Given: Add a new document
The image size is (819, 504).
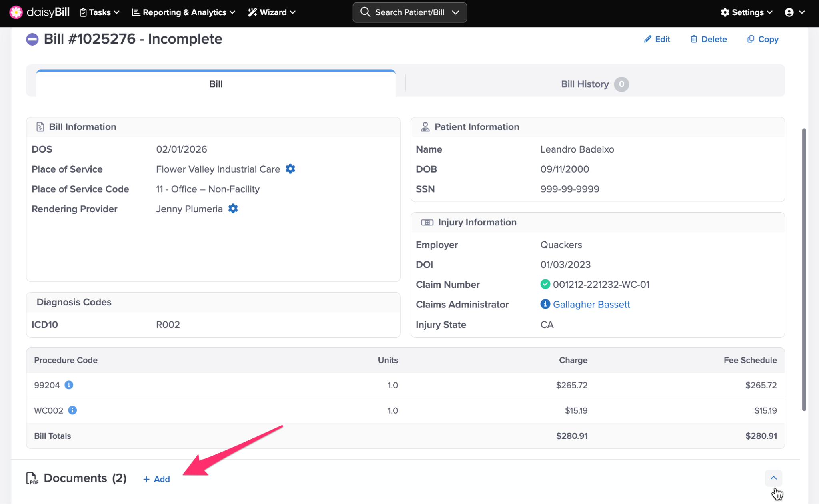Looking at the screenshot, I should pos(157,479).
